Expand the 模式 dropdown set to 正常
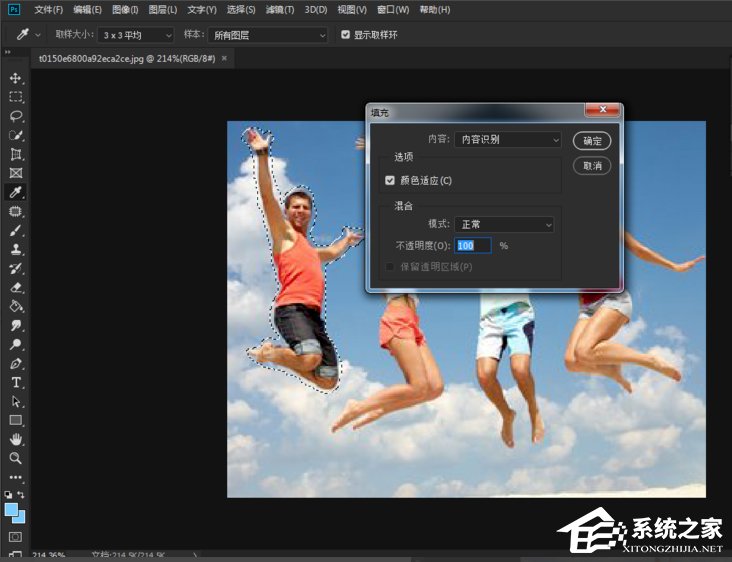The image size is (732, 562). pyautogui.click(x=503, y=225)
